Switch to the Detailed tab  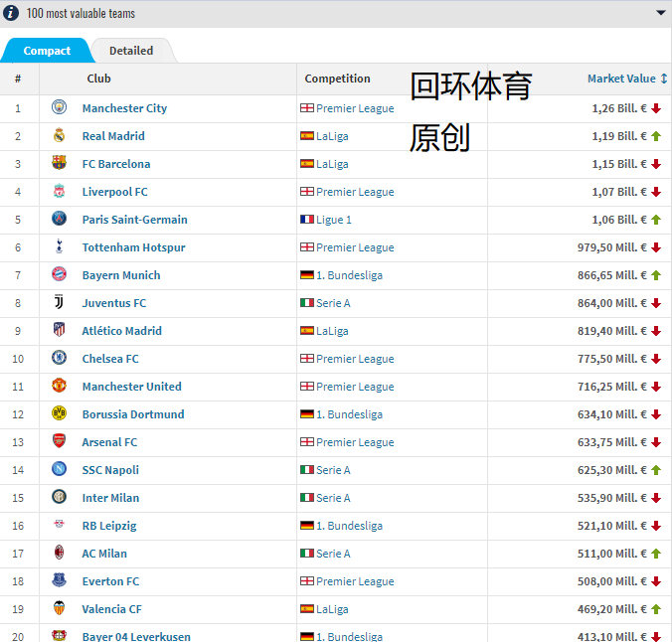[131, 51]
